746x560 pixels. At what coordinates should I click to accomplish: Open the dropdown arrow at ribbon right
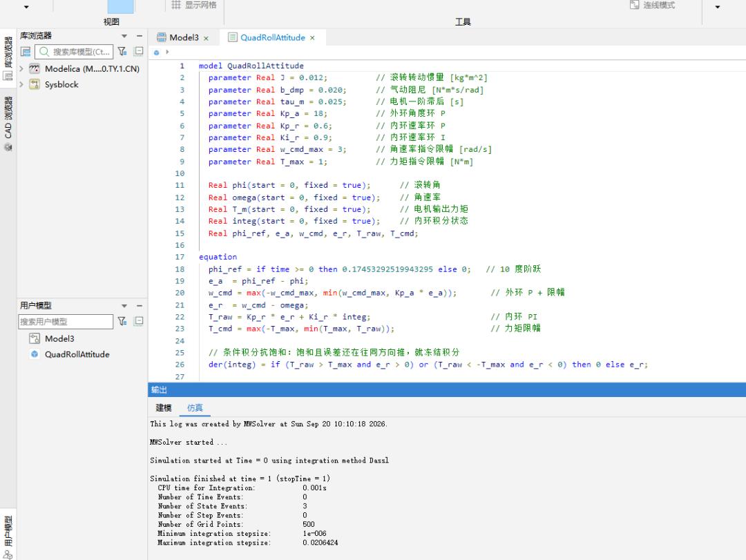pyautogui.click(x=718, y=7)
